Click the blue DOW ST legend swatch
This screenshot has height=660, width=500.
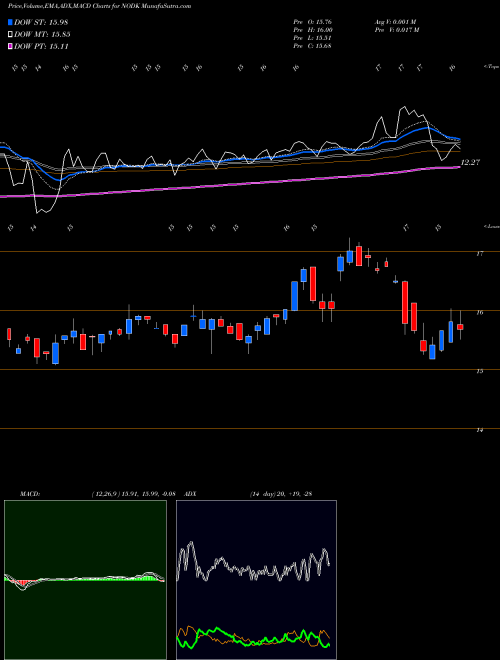coord(10,22)
